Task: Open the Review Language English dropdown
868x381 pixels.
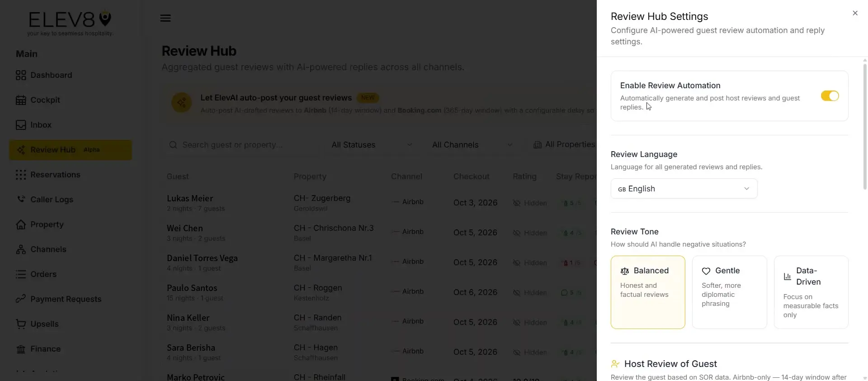Action: [684, 189]
